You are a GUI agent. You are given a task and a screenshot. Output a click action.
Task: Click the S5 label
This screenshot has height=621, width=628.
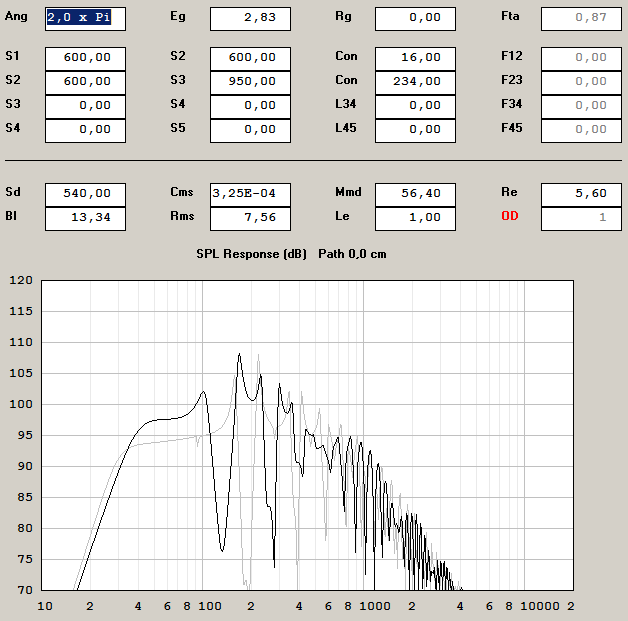click(178, 128)
